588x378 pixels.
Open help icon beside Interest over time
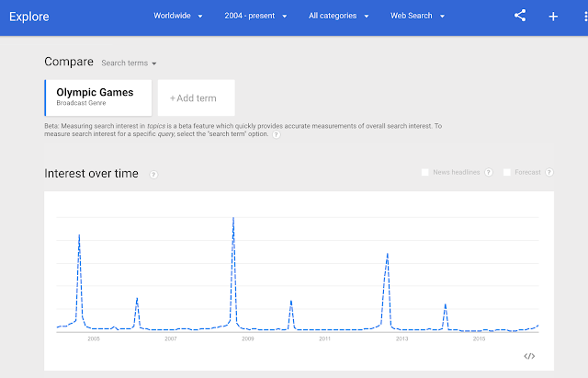click(x=153, y=175)
